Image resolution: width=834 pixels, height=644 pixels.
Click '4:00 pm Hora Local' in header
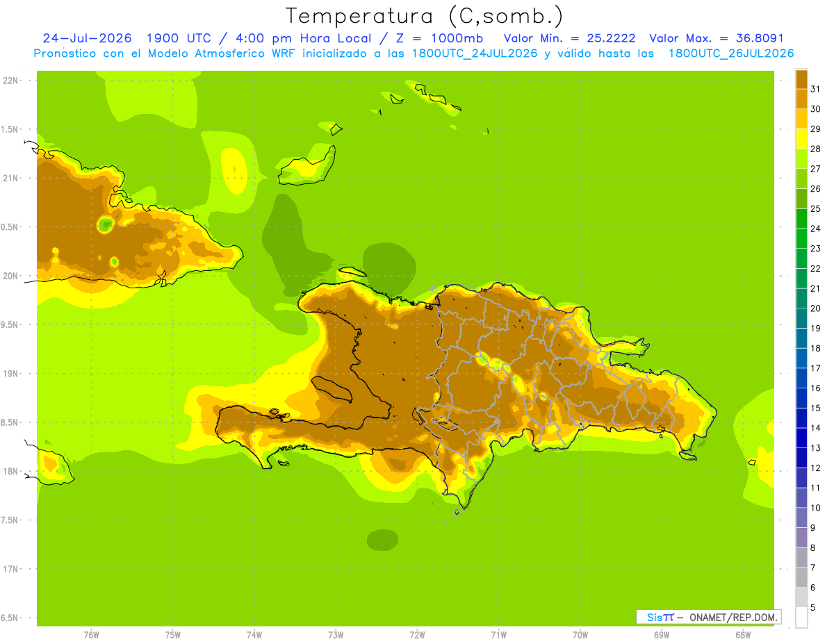(303, 38)
